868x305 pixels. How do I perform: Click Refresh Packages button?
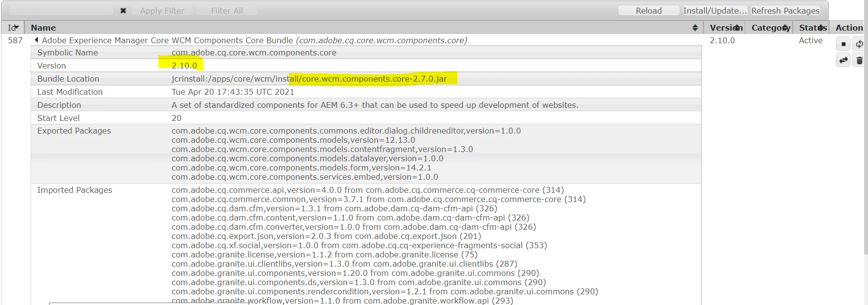(x=785, y=11)
